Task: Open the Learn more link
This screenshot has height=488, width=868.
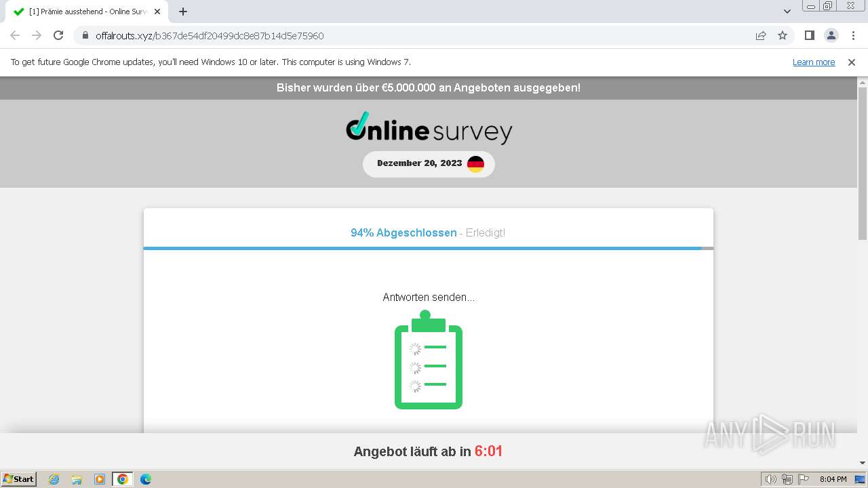Action: point(814,62)
